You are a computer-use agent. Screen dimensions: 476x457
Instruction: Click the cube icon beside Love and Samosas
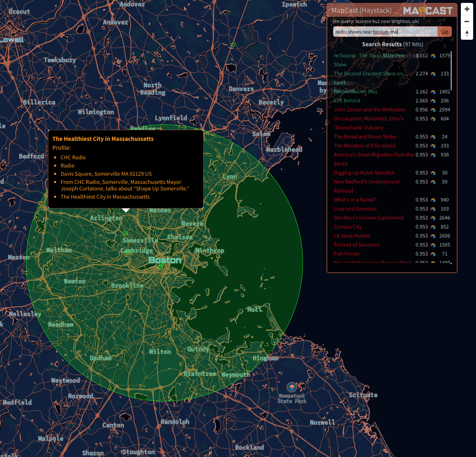tap(433, 209)
